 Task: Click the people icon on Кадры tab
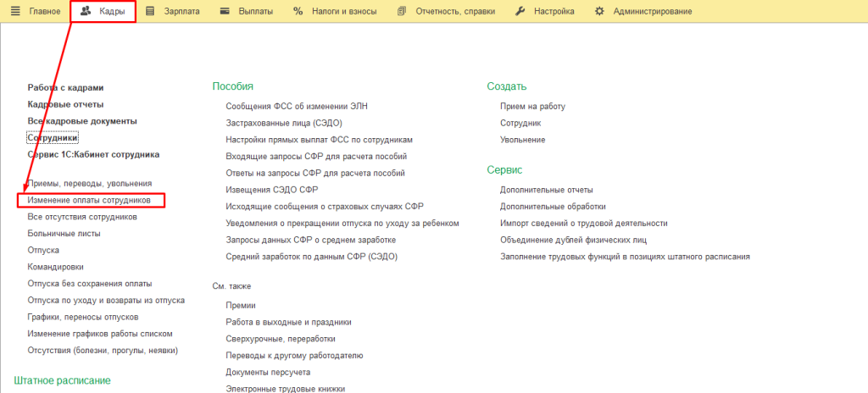coord(86,11)
